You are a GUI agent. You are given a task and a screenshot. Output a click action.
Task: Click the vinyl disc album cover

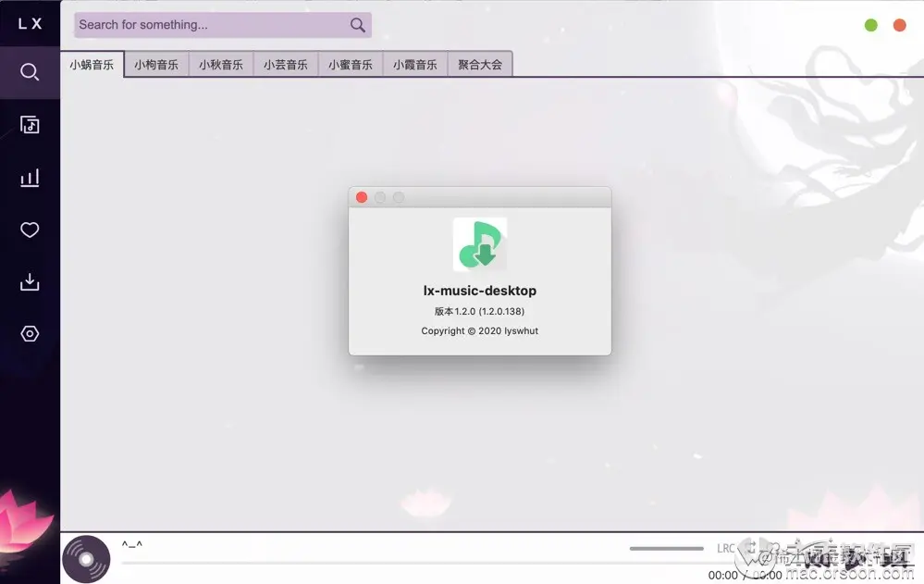pos(86,559)
